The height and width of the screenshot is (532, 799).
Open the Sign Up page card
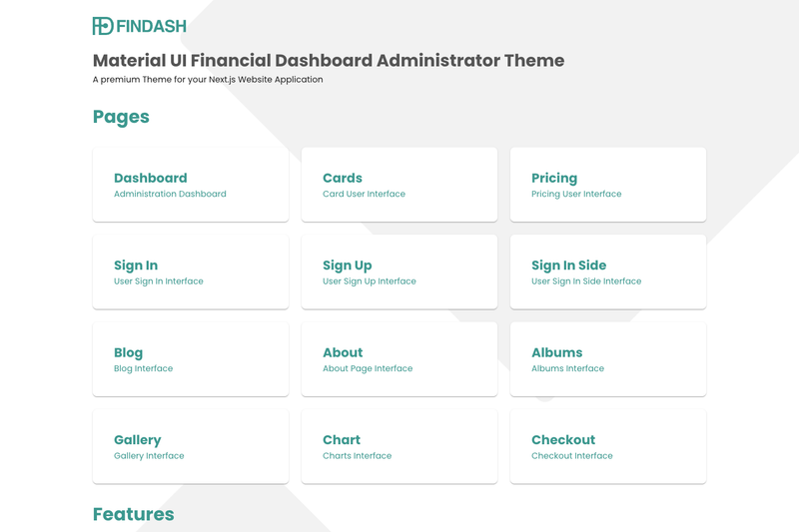click(x=399, y=271)
